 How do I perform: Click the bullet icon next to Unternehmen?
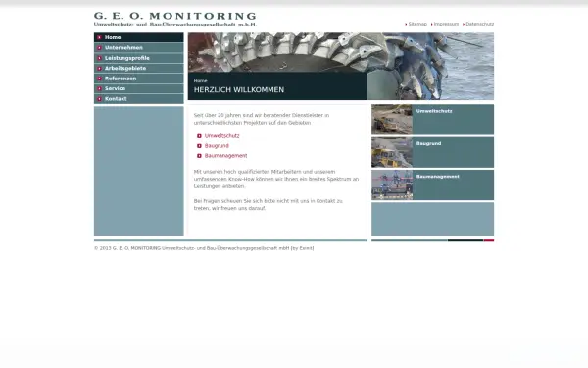tap(99, 48)
